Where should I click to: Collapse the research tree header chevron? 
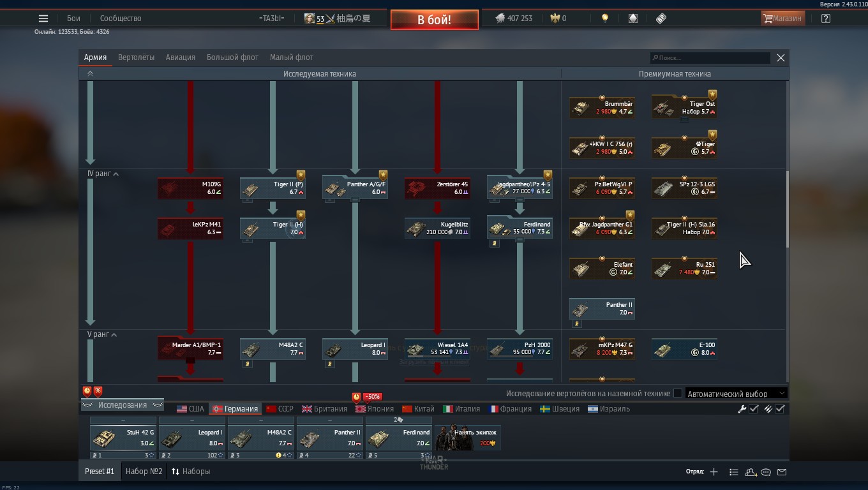[x=90, y=73]
